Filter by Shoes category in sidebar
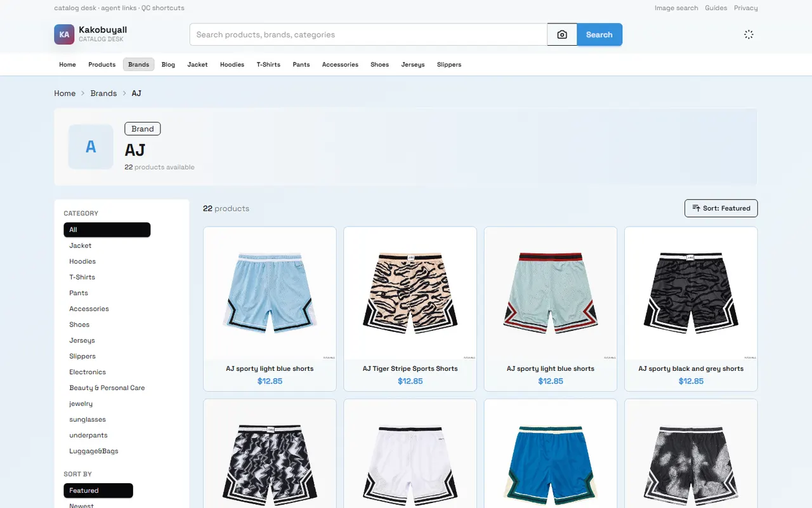The height and width of the screenshot is (508, 812). 79,325
